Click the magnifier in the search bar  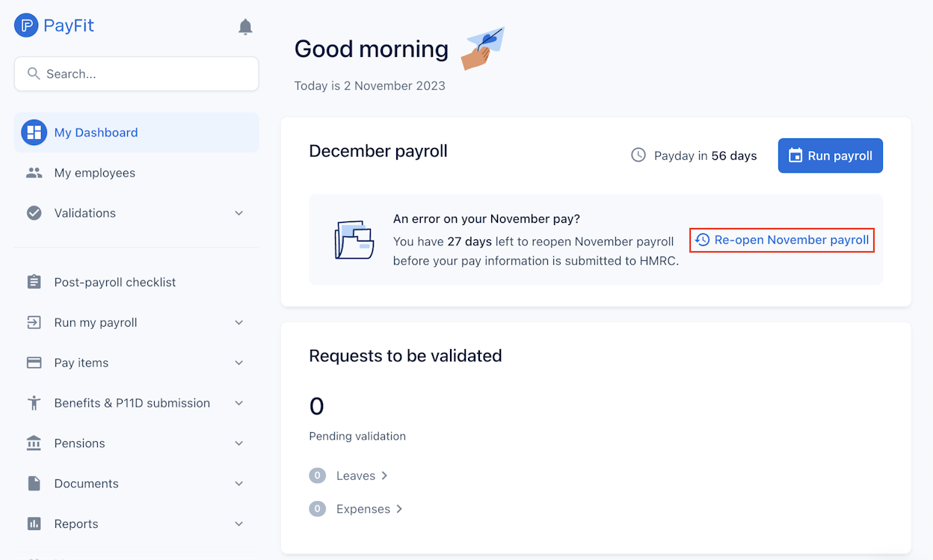33,73
